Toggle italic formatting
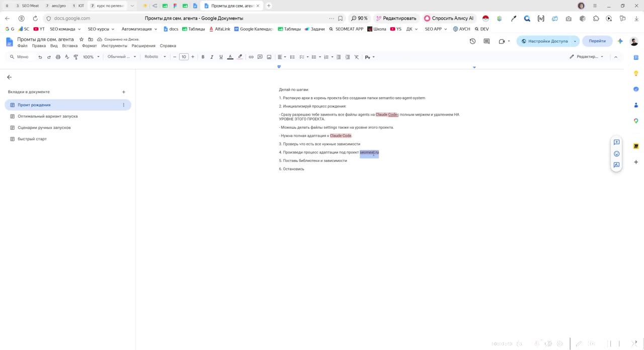Image resolution: width=644 pixels, height=350 pixels. (x=212, y=57)
